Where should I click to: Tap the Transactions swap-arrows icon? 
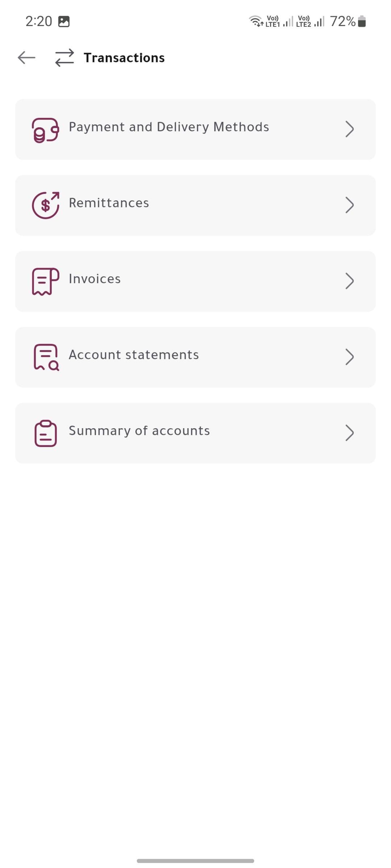pos(64,58)
